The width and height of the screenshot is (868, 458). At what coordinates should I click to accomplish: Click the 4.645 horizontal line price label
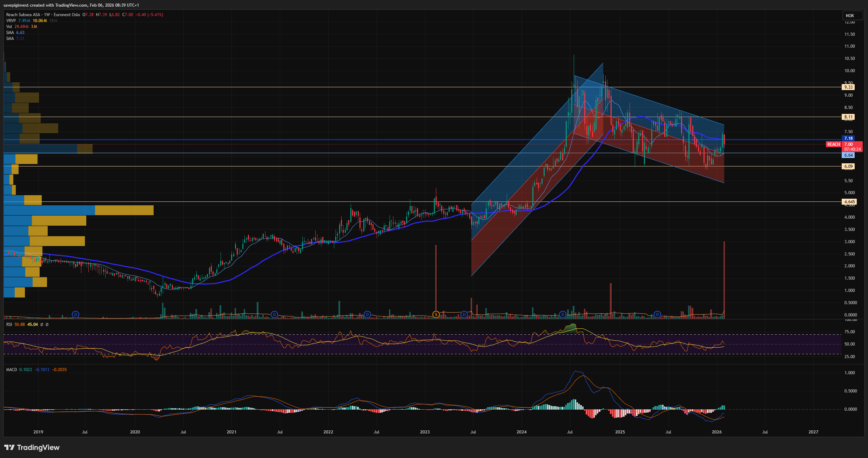click(x=849, y=202)
